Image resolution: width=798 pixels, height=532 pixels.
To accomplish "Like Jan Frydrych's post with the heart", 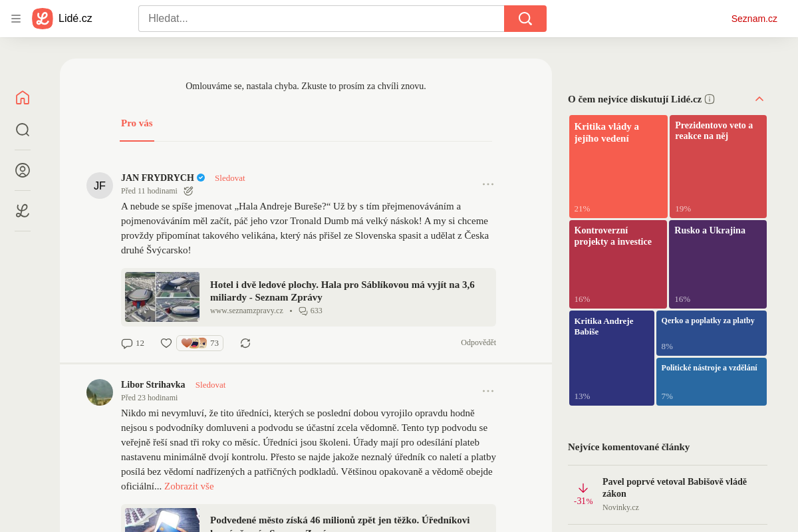I will click(166, 343).
